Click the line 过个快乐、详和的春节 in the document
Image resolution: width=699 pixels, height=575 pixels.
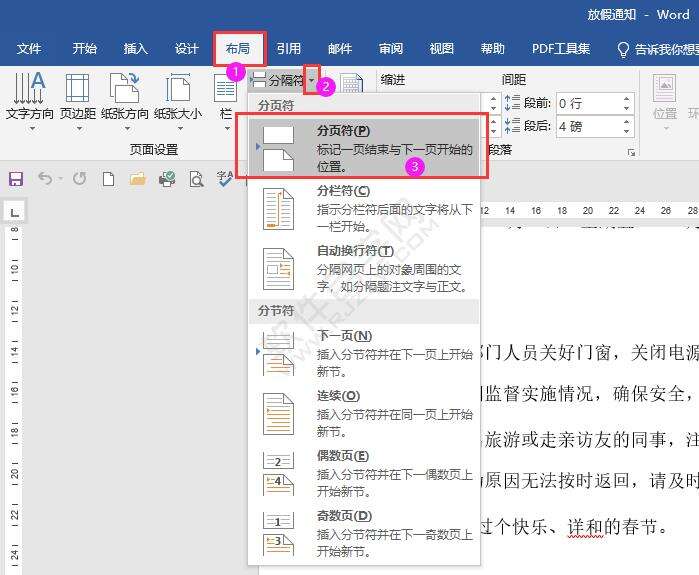[x=574, y=527]
